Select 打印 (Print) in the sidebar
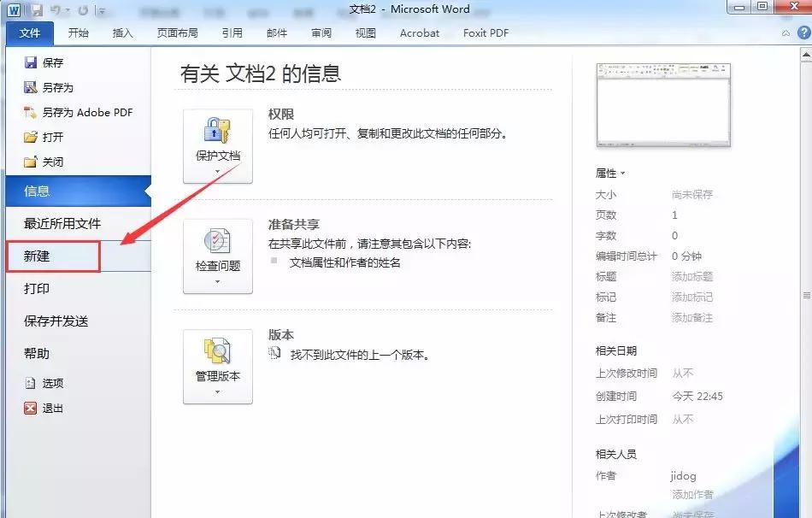Viewport: 812px width, 518px height. [x=38, y=289]
